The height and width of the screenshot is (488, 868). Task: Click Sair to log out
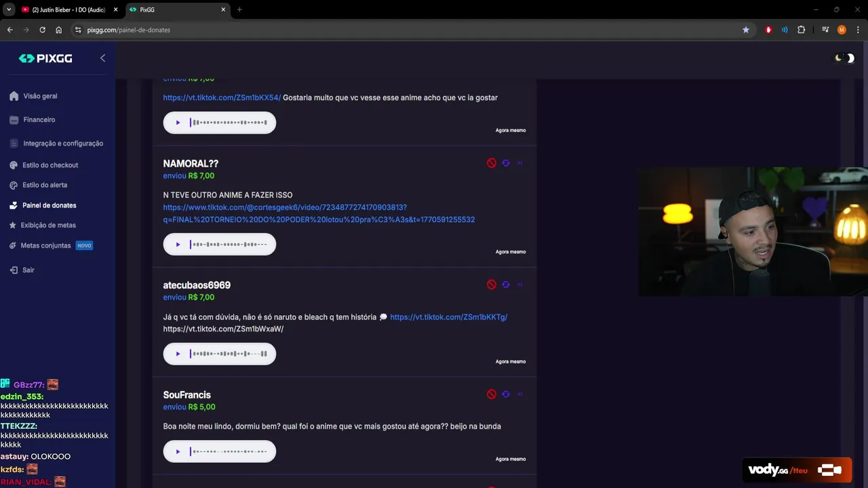pos(28,270)
